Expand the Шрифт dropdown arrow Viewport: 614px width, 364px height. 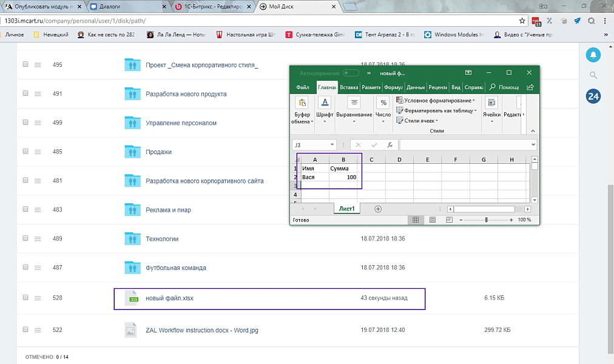pos(324,121)
